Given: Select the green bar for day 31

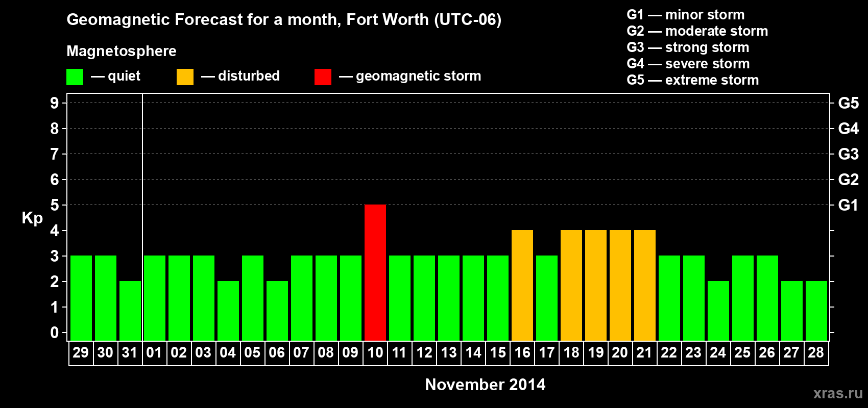Looking at the screenshot, I should [x=130, y=311].
